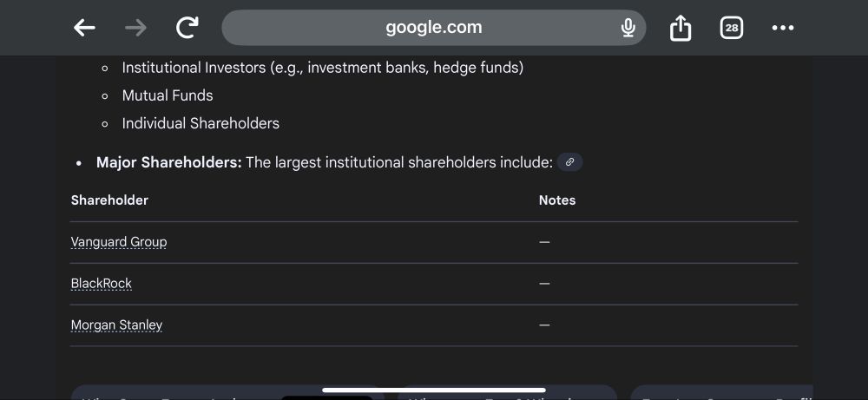Reload the current Google page
The width and height of the screenshot is (868, 400).
point(187,28)
